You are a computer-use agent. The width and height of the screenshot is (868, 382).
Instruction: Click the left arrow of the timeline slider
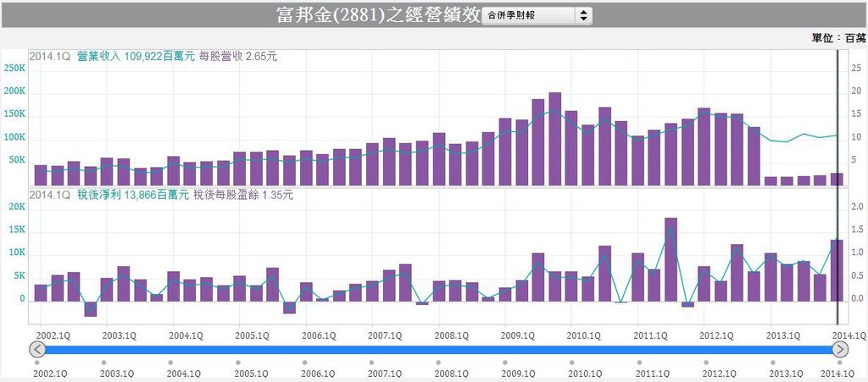click(37, 349)
